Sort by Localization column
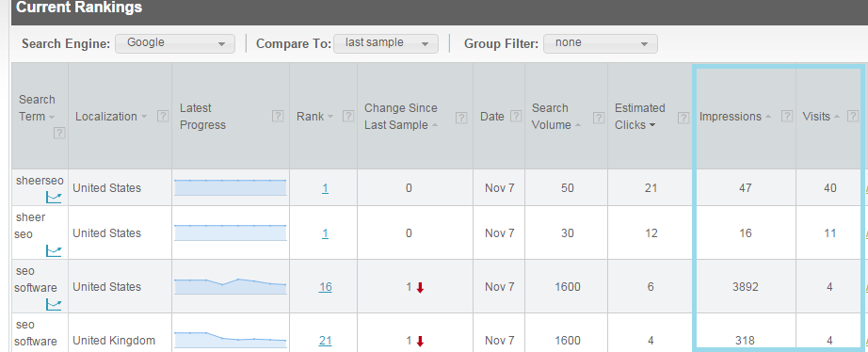The width and height of the screenshot is (868, 352). point(111,116)
